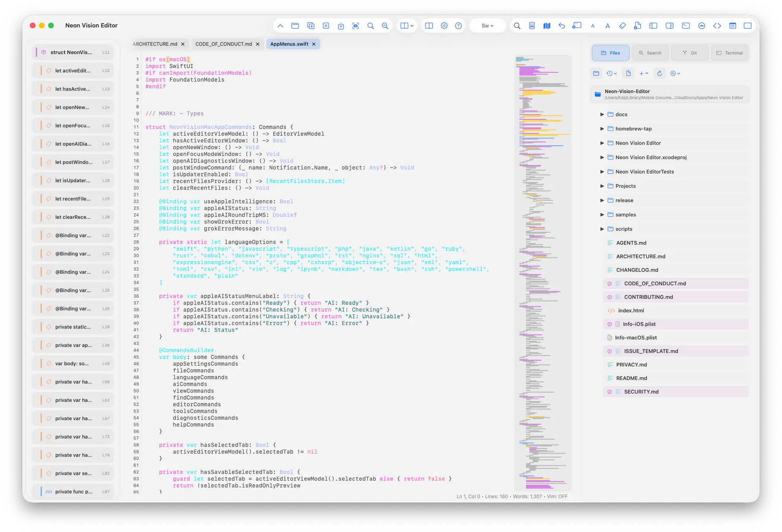Open the settings gear
The image size is (782, 532).
444,26
